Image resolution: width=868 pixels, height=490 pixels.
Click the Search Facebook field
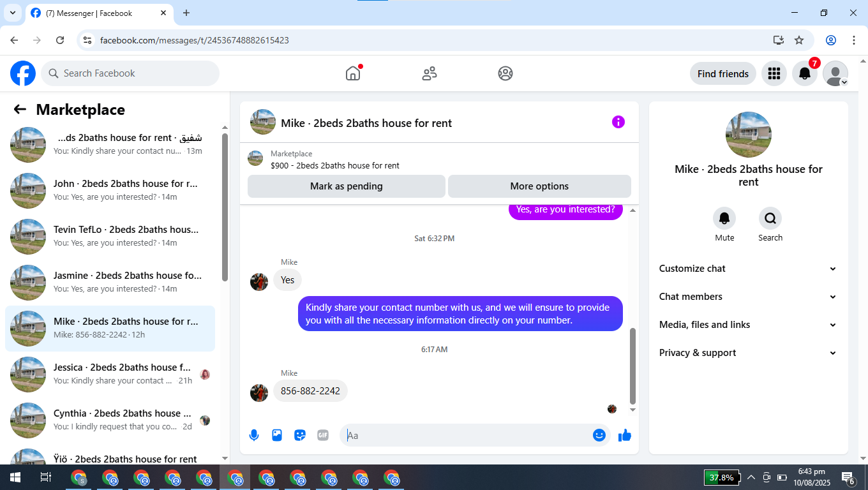pyautogui.click(x=130, y=73)
